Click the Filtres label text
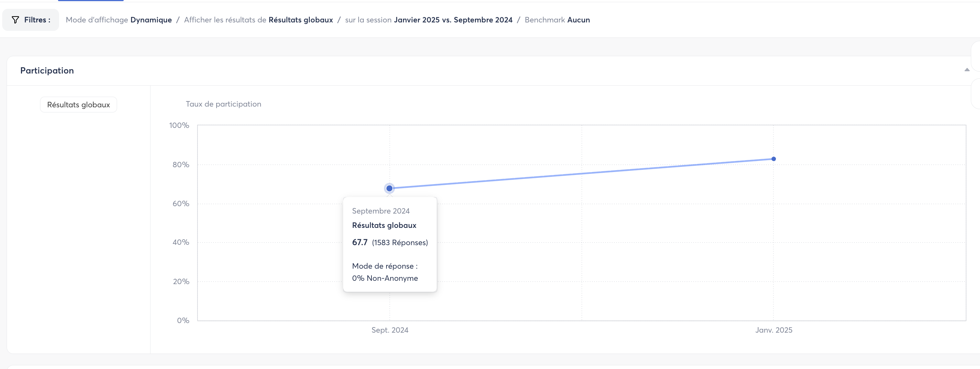Screen dimensions: 980x369 click(x=37, y=20)
